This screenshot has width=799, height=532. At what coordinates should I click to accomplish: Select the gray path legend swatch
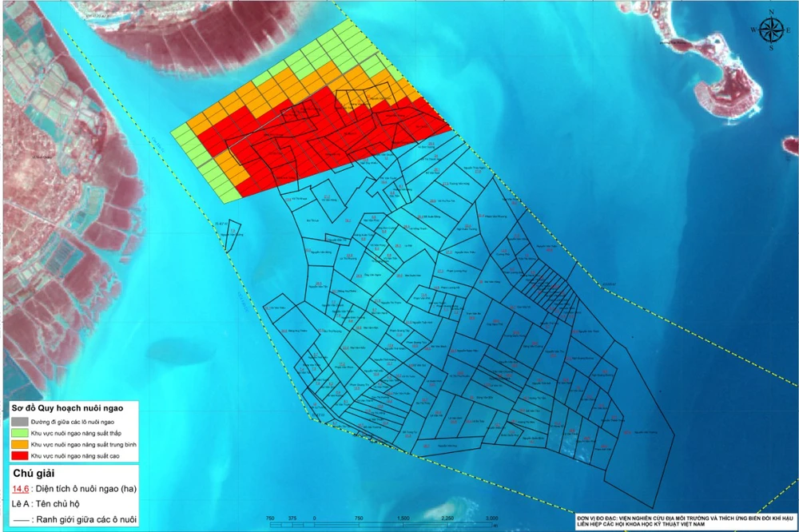[x=19, y=422]
